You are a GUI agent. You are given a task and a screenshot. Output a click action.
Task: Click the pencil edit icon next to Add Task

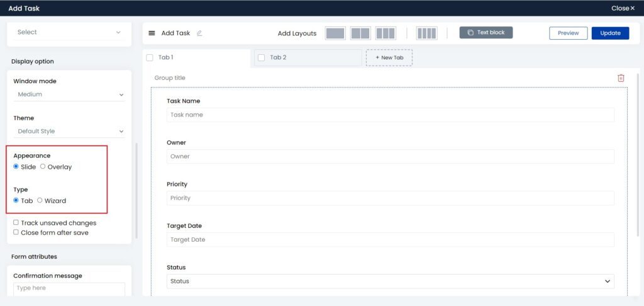click(199, 33)
